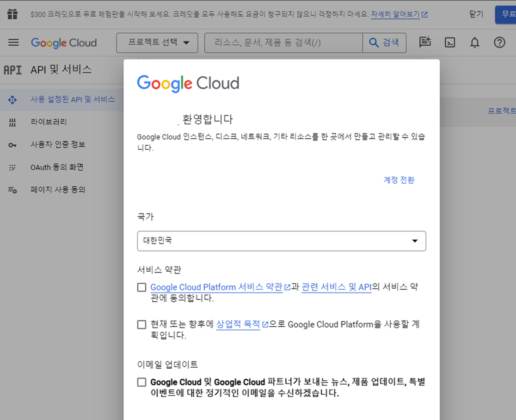Click external link icon next to 자세히 알아보기

pyautogui.click(x=424, y=14)
